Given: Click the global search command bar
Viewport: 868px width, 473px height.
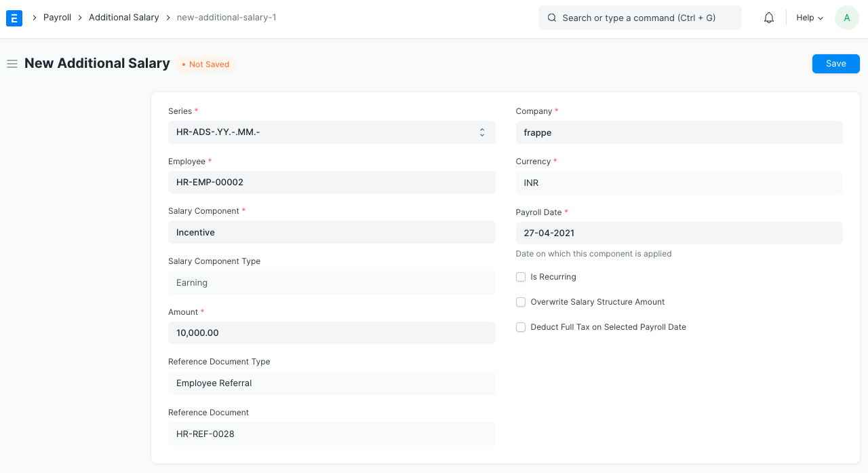Looking at the screenshot, I should 639,17.
